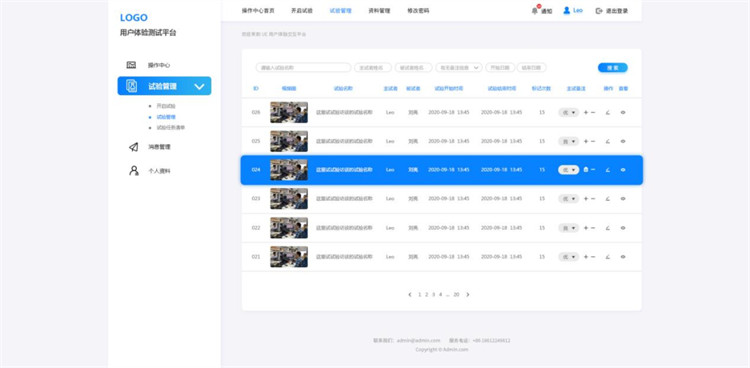750x368 pixels.
Task: Click the eye view icon for row 021
Action: click(x=623, y=257)
